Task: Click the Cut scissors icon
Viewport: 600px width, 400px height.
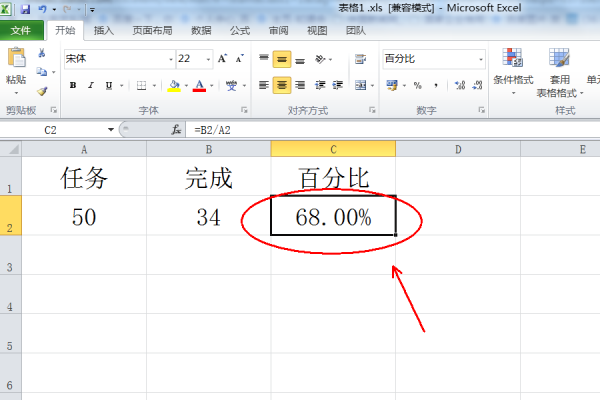Action: (42, 53)
